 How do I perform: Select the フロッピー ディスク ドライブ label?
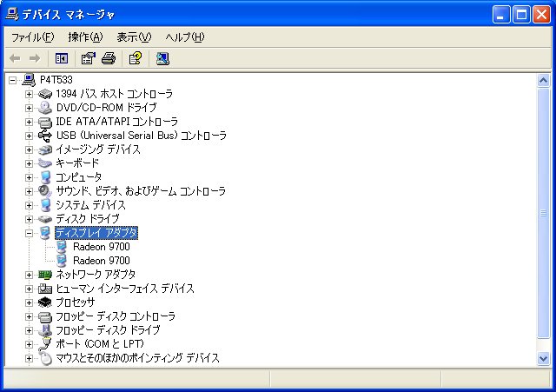click(108, 330)
